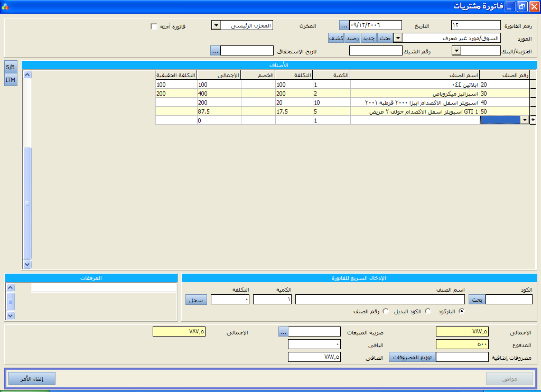The height and width of the screenshot is (392, 541).
Task: Click the رصيد balance button
Action: pyautogui.click(x=352, y=38)
